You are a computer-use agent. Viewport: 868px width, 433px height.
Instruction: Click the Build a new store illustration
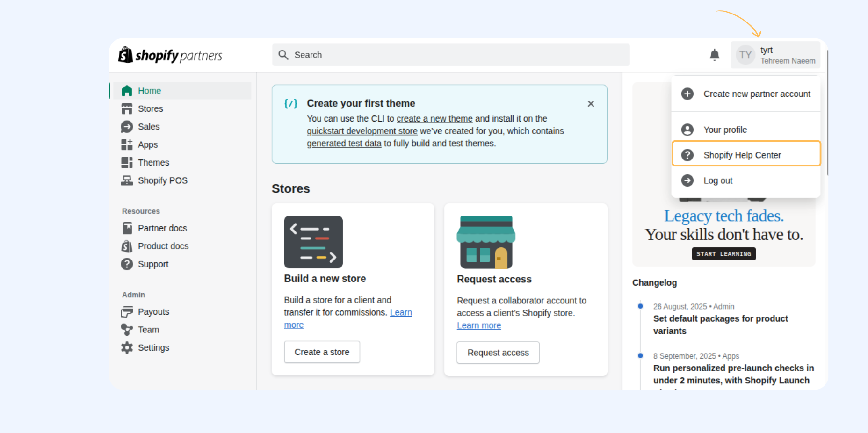tap(313, 242)
